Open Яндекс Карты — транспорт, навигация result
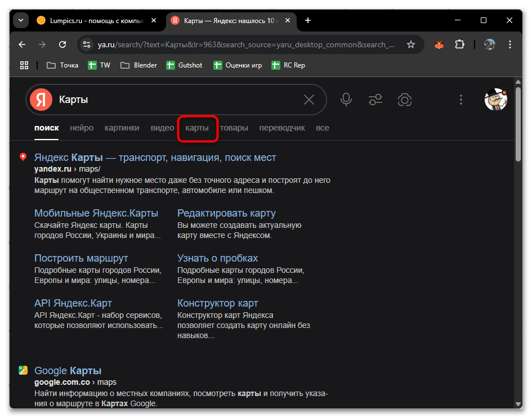 (155, 158)
